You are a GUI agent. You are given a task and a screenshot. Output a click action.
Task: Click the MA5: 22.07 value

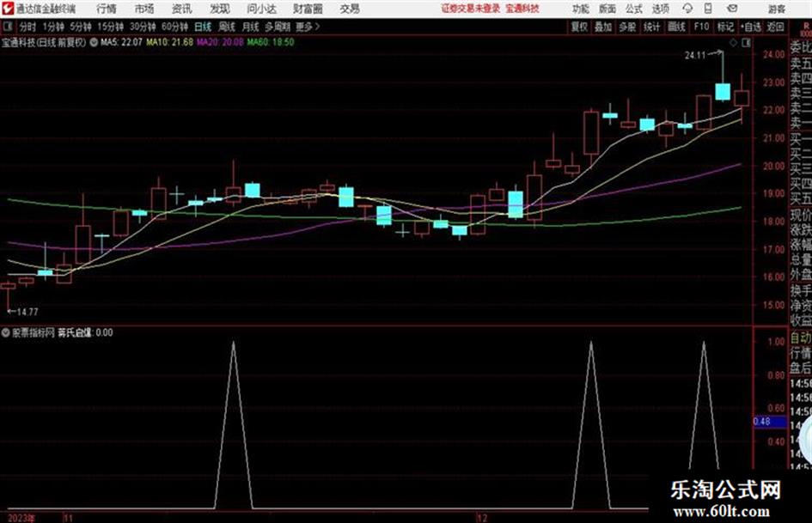[122, 42]
